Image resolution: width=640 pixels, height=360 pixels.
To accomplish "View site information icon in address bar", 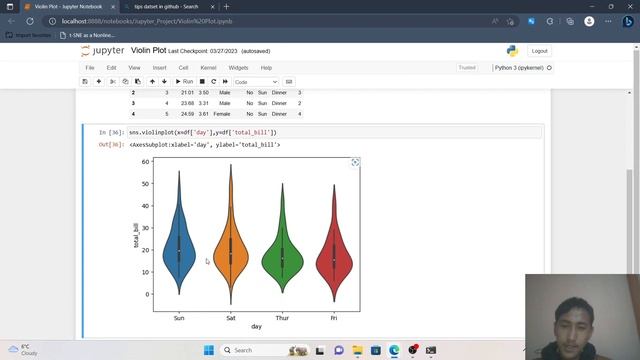I will click(52, 21).
